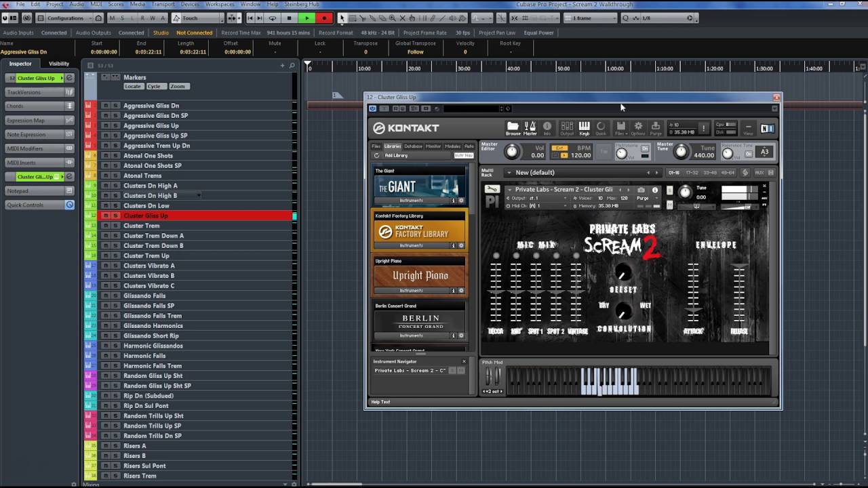868x488 pixels.
Task: Open the Configurations dropdown
Action: [x=70, y=18]
